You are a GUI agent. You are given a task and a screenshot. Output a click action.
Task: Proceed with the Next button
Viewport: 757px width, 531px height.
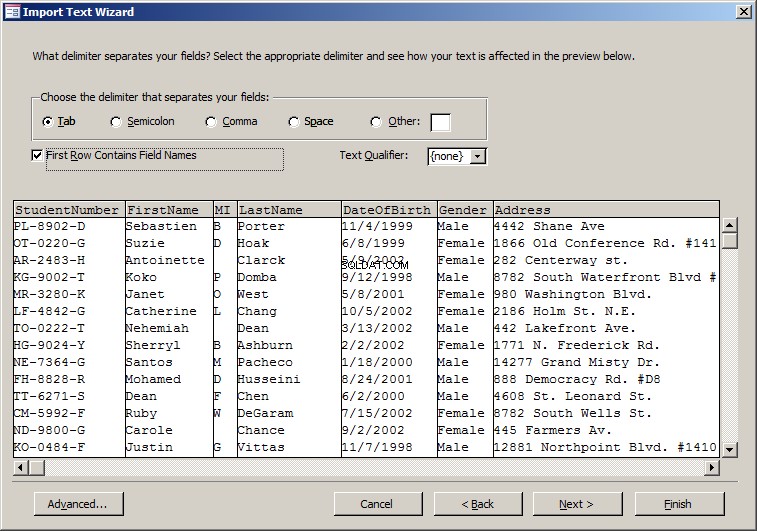(577, 504)
